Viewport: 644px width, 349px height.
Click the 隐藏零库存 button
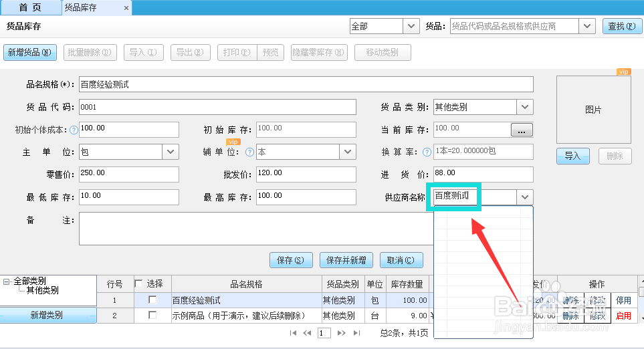click(x=319, y=53)
